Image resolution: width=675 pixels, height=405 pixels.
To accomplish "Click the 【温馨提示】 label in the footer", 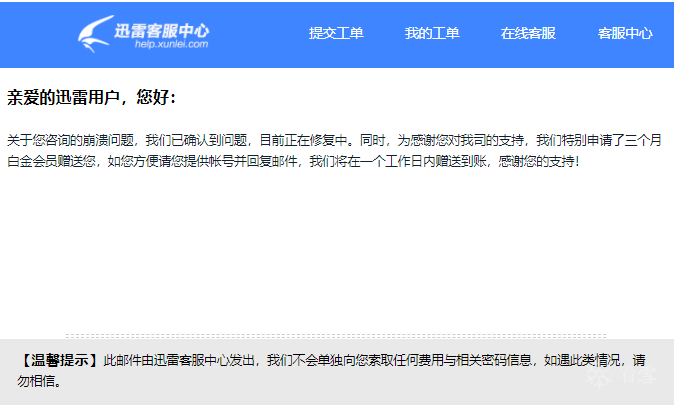I will 60,360.
